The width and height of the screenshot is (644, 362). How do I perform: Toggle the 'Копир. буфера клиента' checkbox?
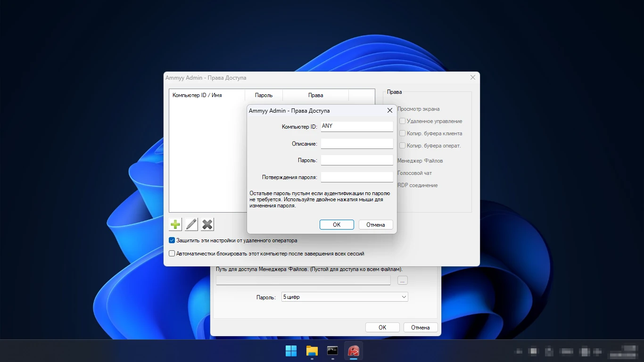(402, 133)
